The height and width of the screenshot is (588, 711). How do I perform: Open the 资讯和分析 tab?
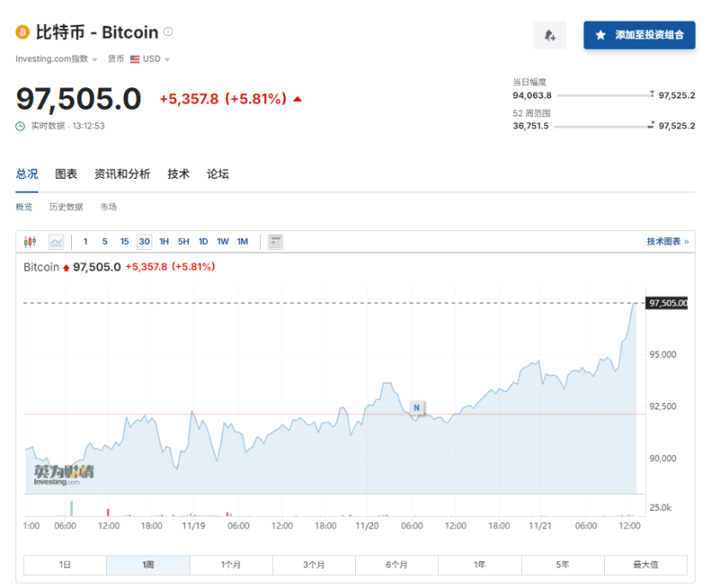tap(122, 174)
